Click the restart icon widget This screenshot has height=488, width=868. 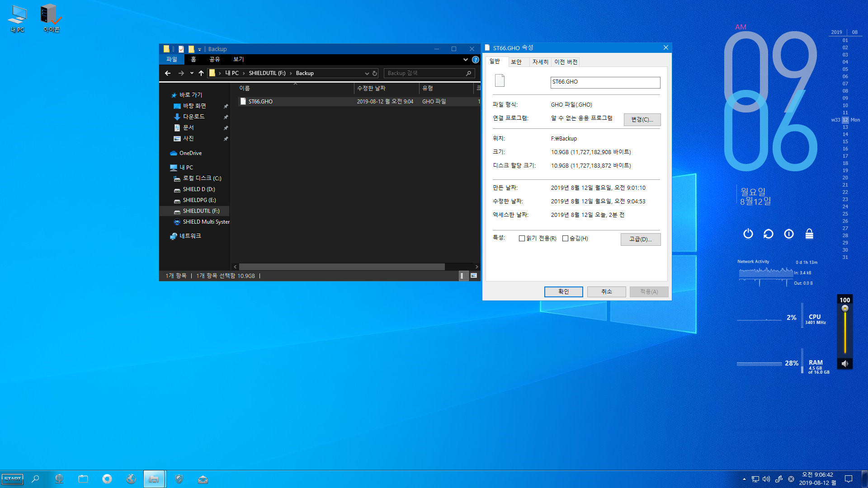pyautogui.click(x=769, y=234)
